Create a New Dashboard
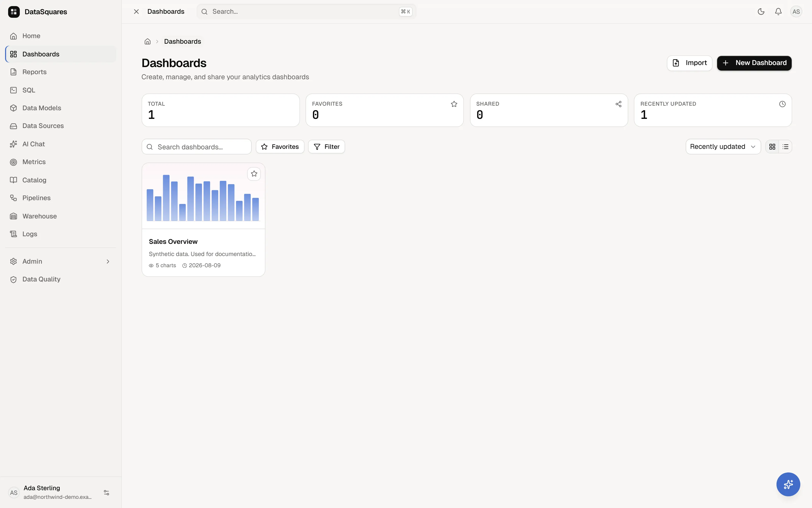The height and width of the screenshot is (508, 812). (x=754, y=63)
